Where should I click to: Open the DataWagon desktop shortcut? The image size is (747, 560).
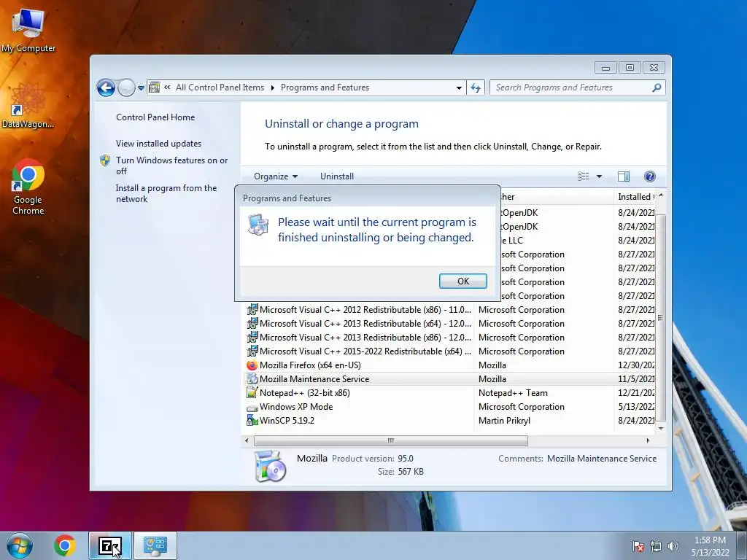tap(28, 106)
